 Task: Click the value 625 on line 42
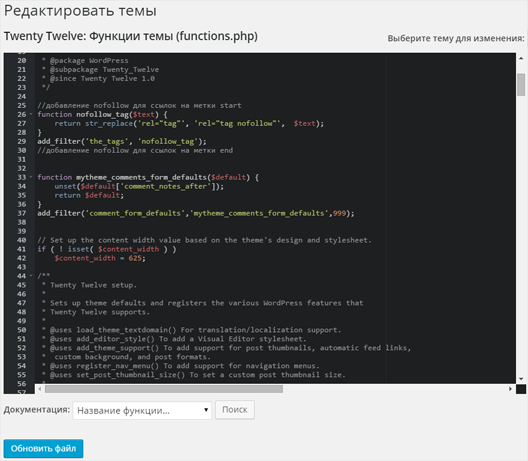point(135,258)
